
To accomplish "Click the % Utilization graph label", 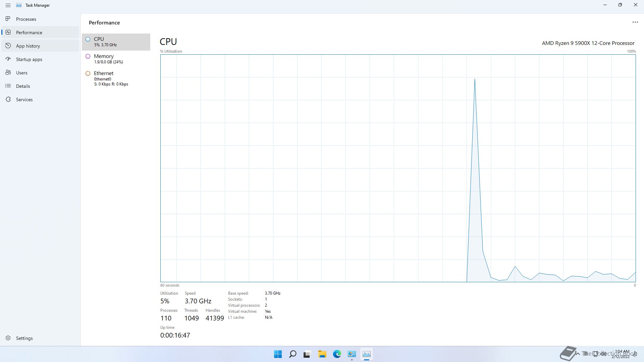I will coord(171,51).
